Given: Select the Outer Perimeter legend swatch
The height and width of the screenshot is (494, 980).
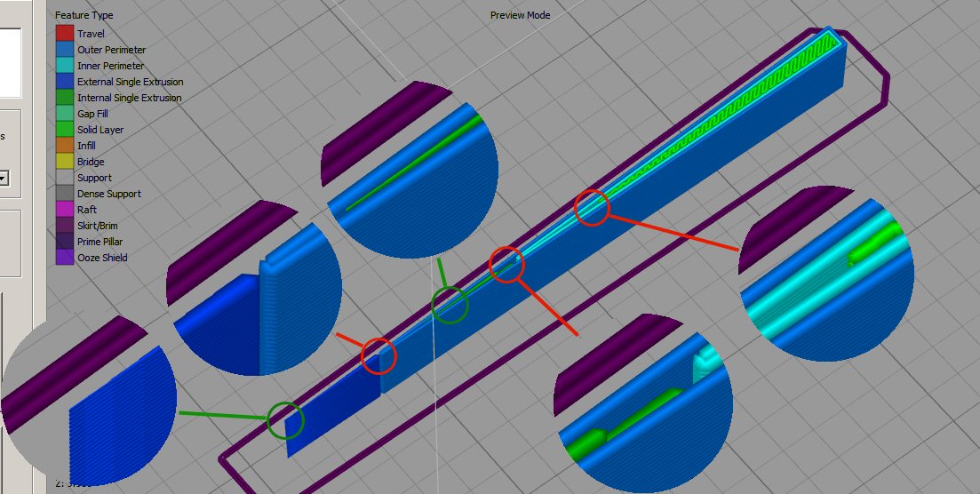Looking at the screenshot, I should [x=64, y=50].
